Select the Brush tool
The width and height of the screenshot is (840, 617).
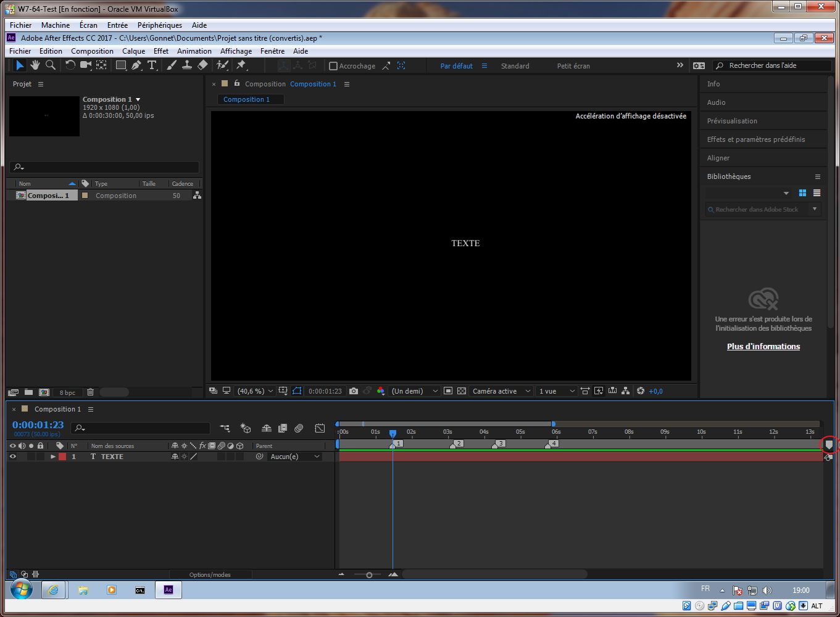click(x=172, y=65)
